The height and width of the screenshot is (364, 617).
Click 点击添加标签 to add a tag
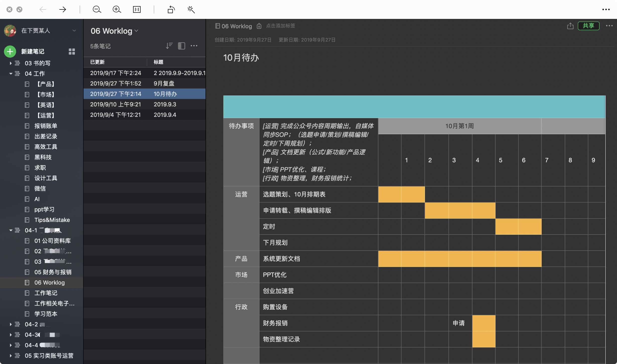point(280,26)
